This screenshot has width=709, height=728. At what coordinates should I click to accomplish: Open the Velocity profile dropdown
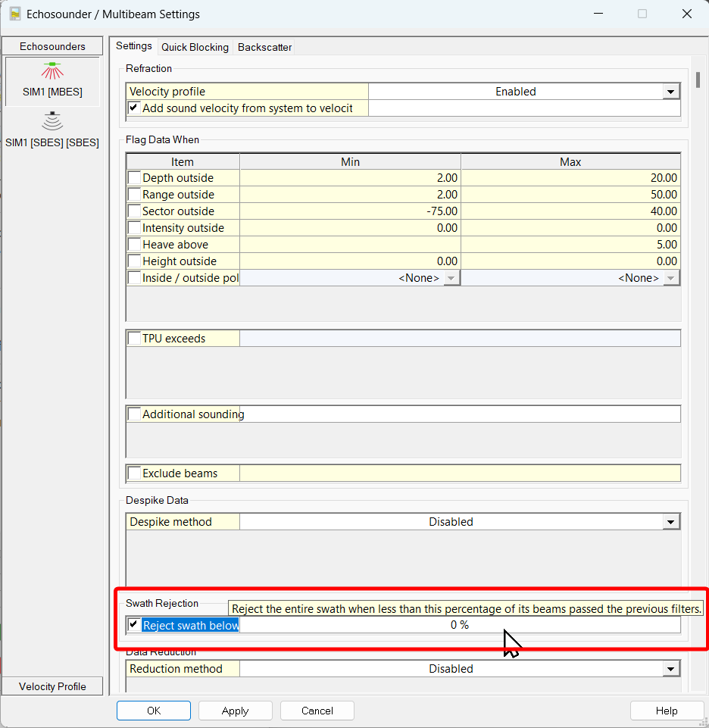(x=670, y=92)
